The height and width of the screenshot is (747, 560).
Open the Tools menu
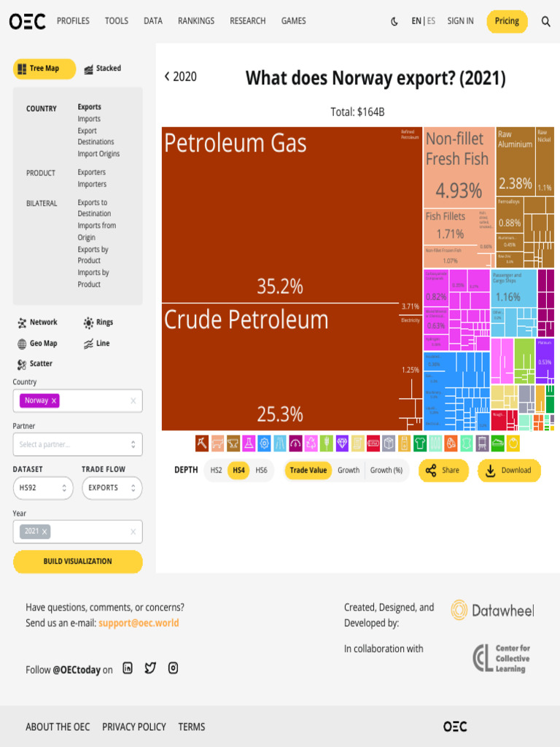click(116, 21)
